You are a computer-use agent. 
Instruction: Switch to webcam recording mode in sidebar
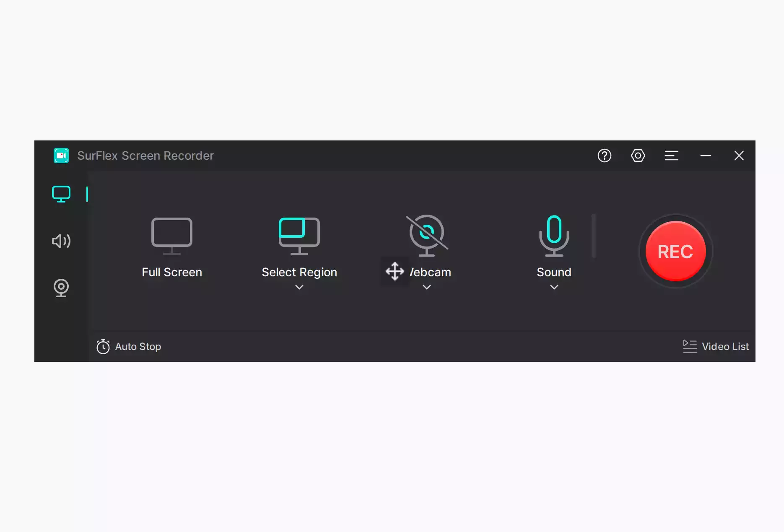[x=61, y=288]
